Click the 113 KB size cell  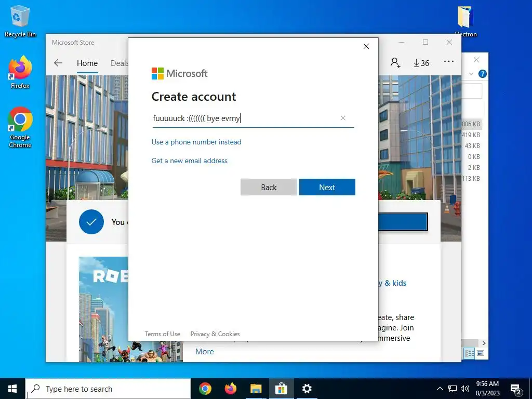(x=471, y=178)
